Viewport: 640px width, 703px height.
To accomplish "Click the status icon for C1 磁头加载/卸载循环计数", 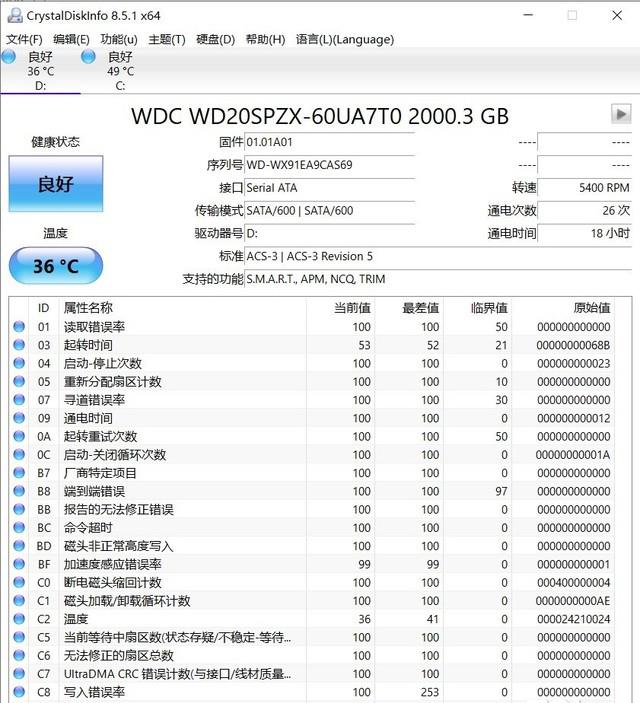I will pos(19,600).
